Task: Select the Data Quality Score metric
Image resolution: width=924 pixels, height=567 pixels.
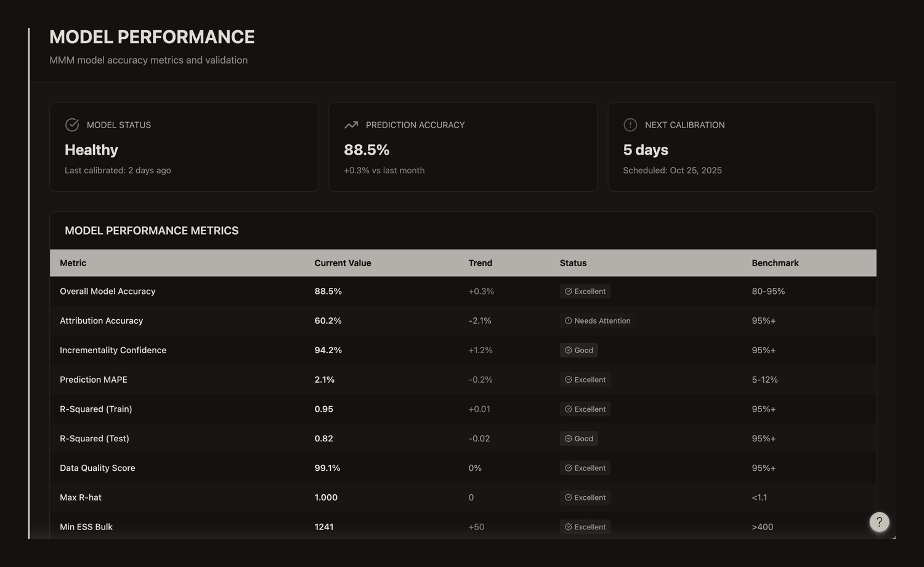Action: pos(97,468)
